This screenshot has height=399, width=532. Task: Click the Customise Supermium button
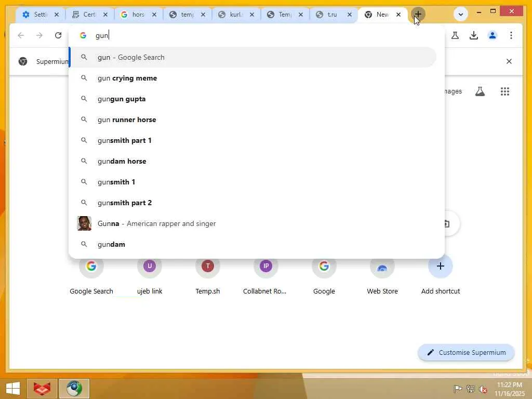tap(466, 353)
